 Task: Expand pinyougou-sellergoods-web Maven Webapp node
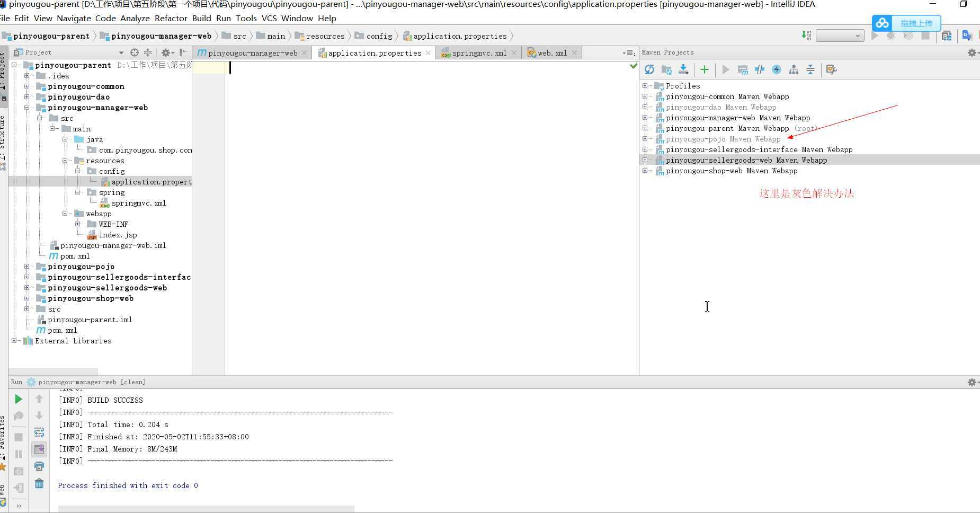[645, 160]
